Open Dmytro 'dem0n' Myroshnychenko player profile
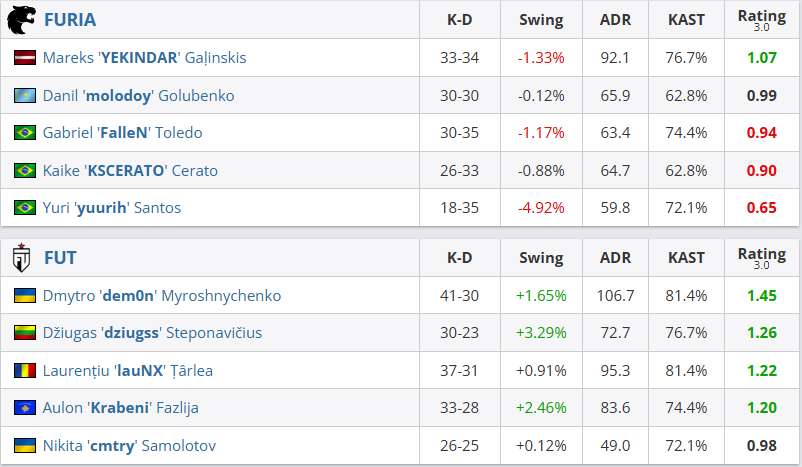Viewport: 802px width, 467px height. 161,296
